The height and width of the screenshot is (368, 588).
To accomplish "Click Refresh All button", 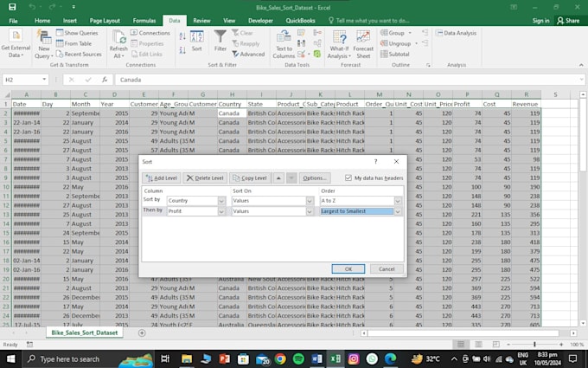I will (118, 45).
